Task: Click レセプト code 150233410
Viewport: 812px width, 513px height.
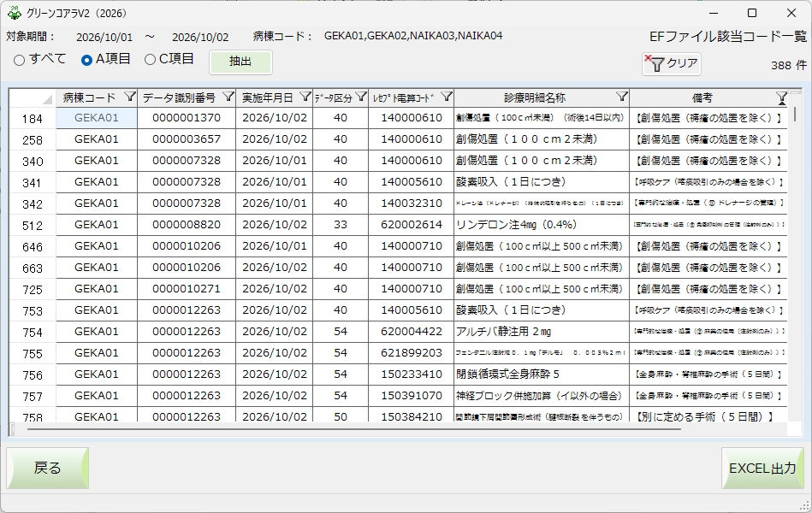Action: tap(412, 374)
